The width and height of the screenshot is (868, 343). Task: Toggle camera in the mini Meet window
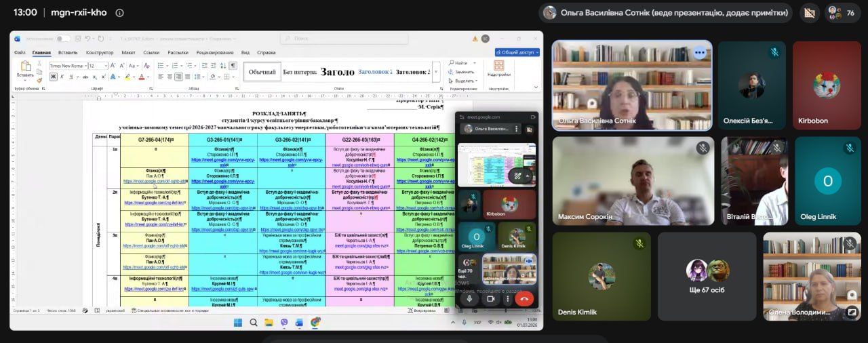(x=490, y=298)
